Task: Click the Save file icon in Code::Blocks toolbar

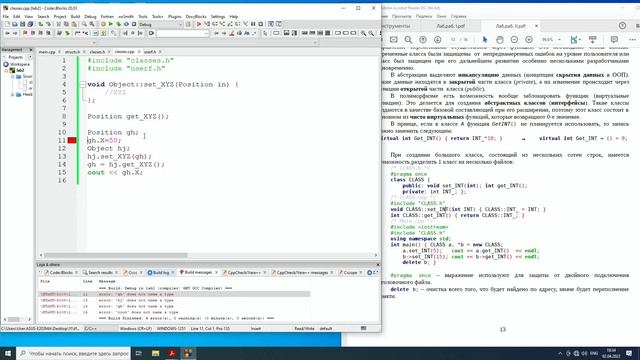Action: 22,24
